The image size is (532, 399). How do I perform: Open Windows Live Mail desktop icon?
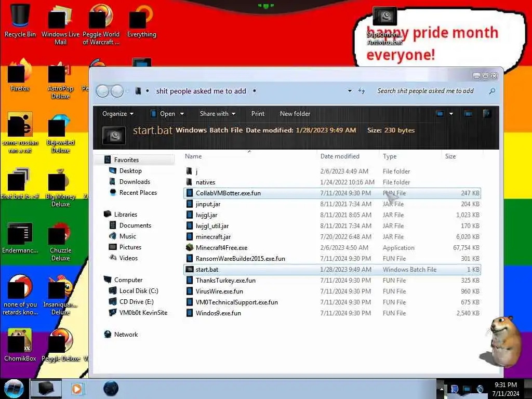point(60,24)
